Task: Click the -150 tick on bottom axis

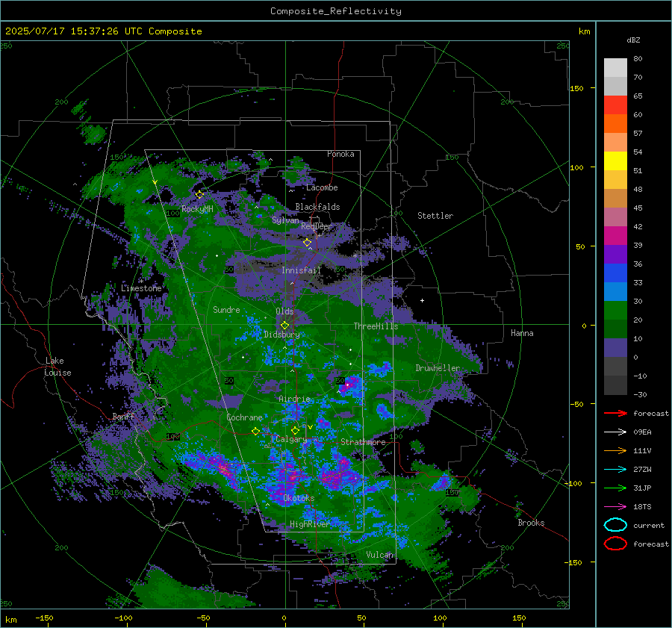Action: click(44, 618)
